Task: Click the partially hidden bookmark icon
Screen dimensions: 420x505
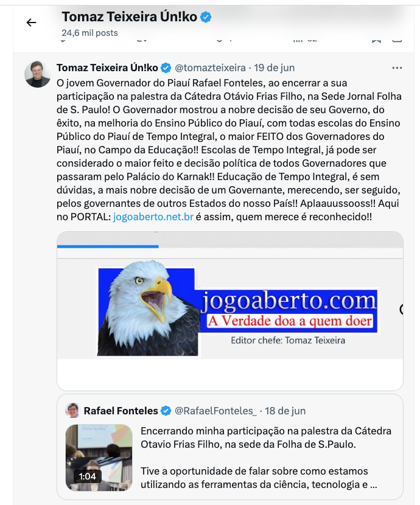Action: tap(376, 40)
